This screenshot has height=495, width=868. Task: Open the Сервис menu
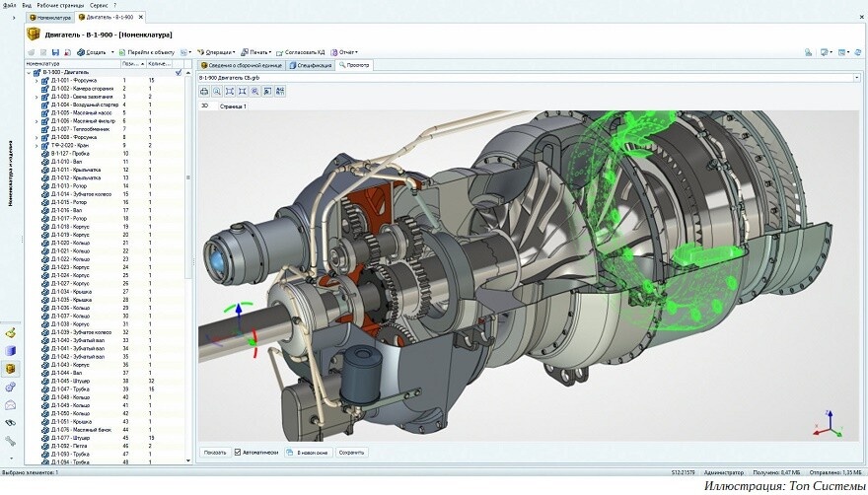99,5
